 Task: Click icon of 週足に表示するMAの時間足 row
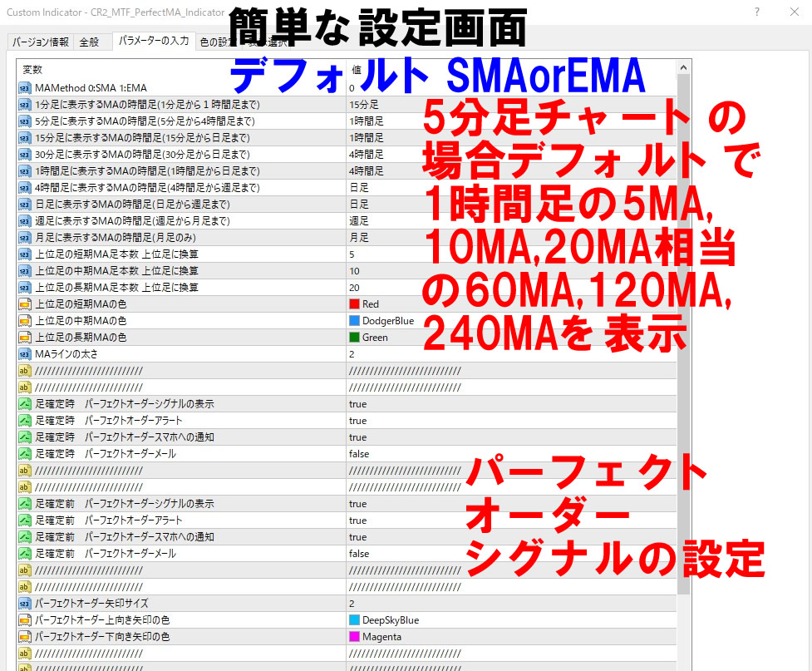pyautogui.click(x=24, y=221)
